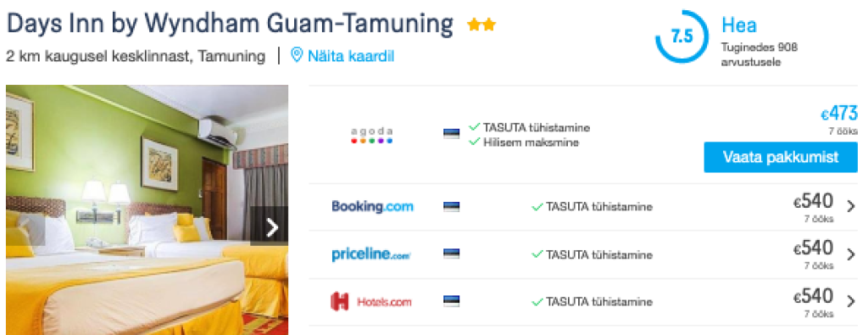Click the Vaata pakkumist button
The width and height of the screenshot is (868, 335).
781,157
